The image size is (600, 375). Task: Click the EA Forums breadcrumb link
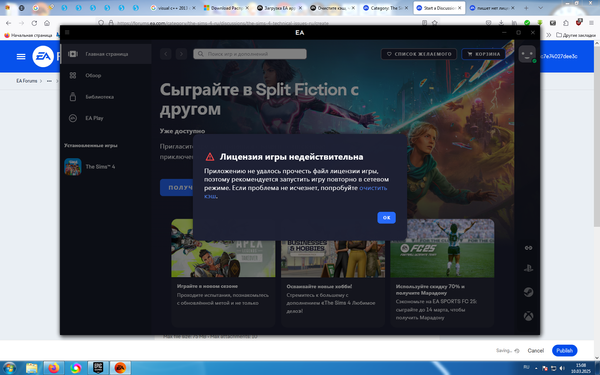click(27, 81)
